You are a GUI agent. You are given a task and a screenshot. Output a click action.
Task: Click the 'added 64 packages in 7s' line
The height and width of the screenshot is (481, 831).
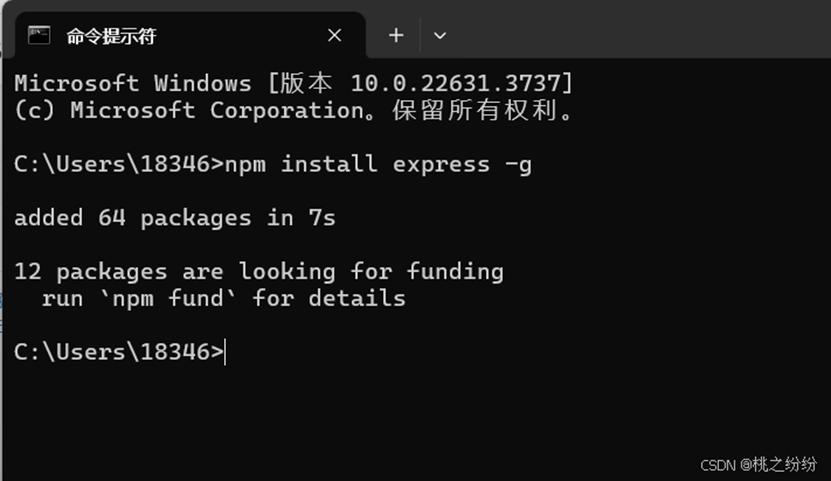(x=175, y=218)
